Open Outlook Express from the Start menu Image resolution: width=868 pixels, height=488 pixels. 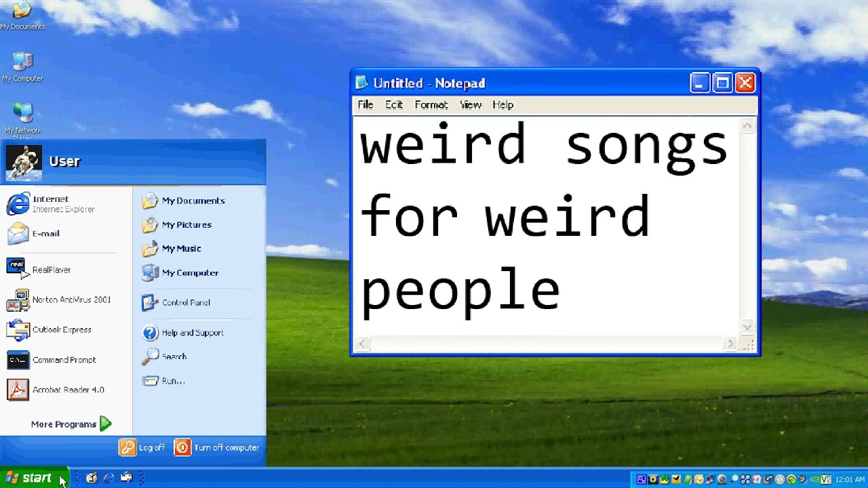(x=49, y=330)
